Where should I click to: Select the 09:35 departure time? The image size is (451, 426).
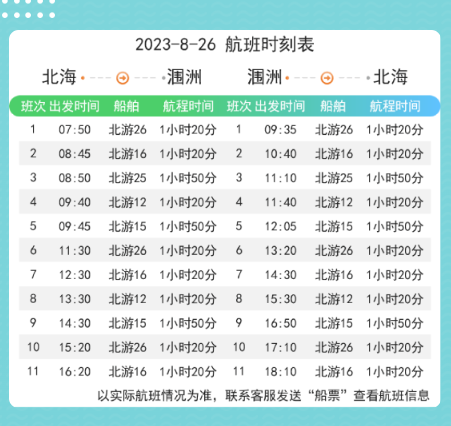coord(280,130)
